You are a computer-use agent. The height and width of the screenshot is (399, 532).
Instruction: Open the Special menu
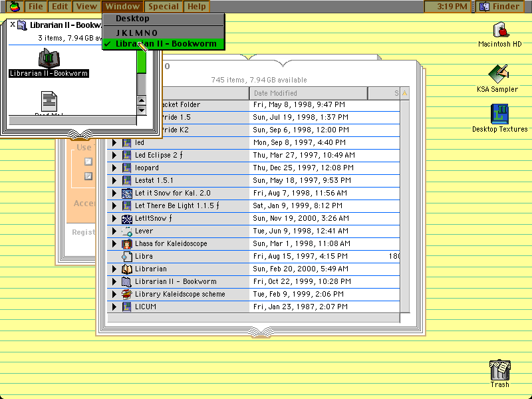[x=164, y=7]
